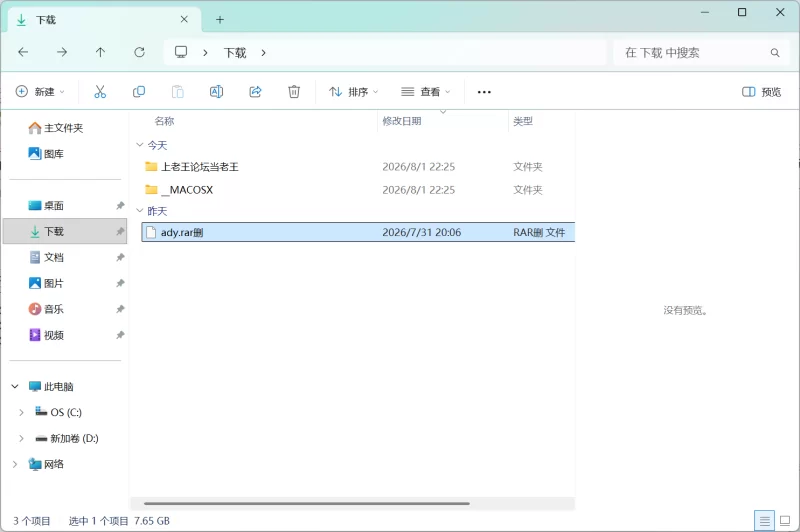The width and height of the screenshot is (800, 532).
Task: Click RAR删 文件 type cell
Action: click(x=539, y=233)
